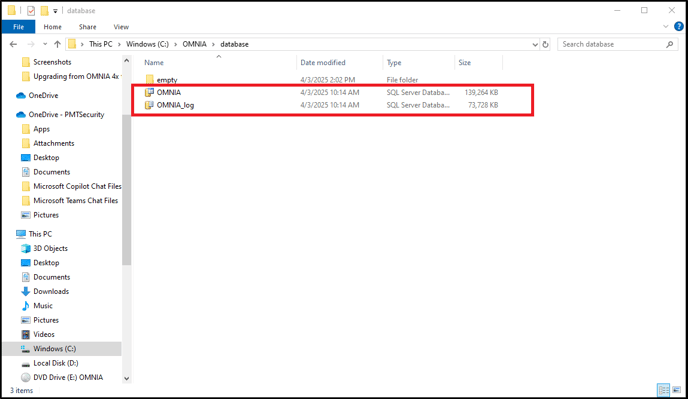688x399 pixels.
Task: Open Pictures under OneDrive - PMTSecurity
Action: click(x=46, y=215)
